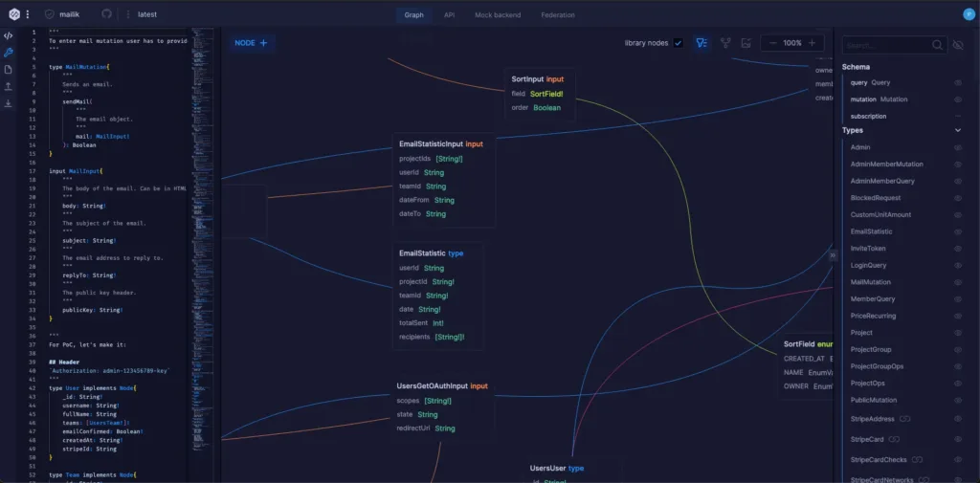Click the export image icon in graph toolbar
This screenshot has height=483, width=980.
(x=746, y=43)
